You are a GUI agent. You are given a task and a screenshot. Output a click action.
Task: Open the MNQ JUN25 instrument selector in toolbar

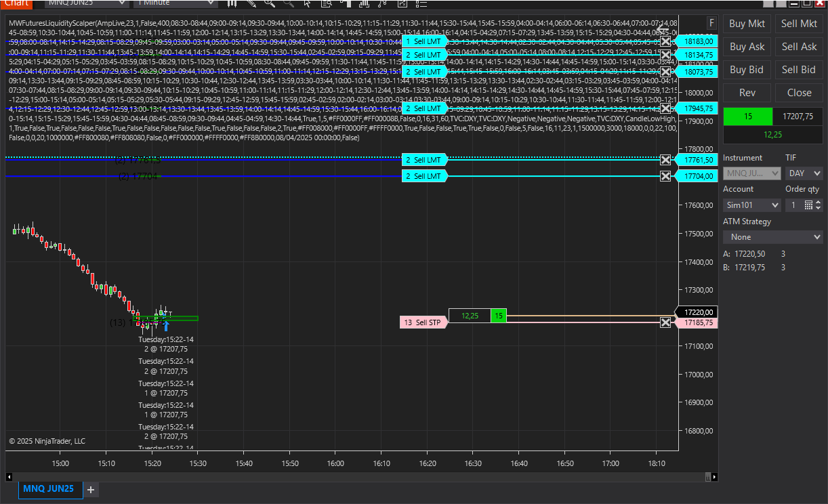tap(86, 3)
